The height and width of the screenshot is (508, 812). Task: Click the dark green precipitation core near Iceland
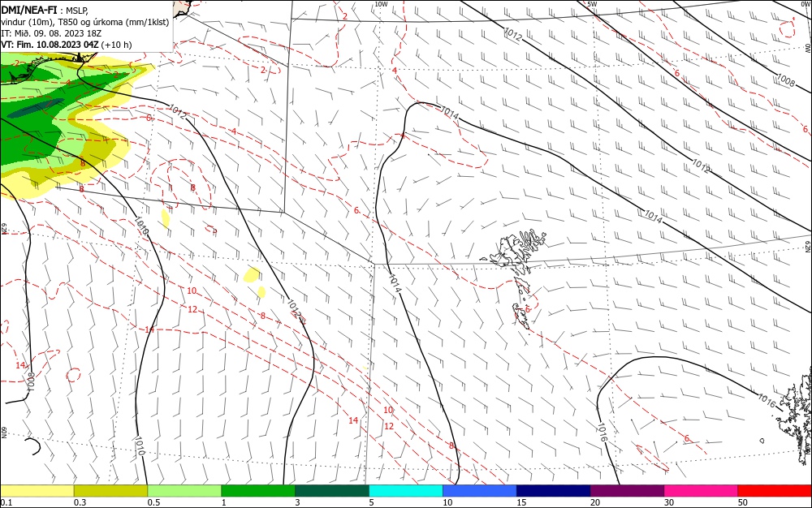(37, 108)
